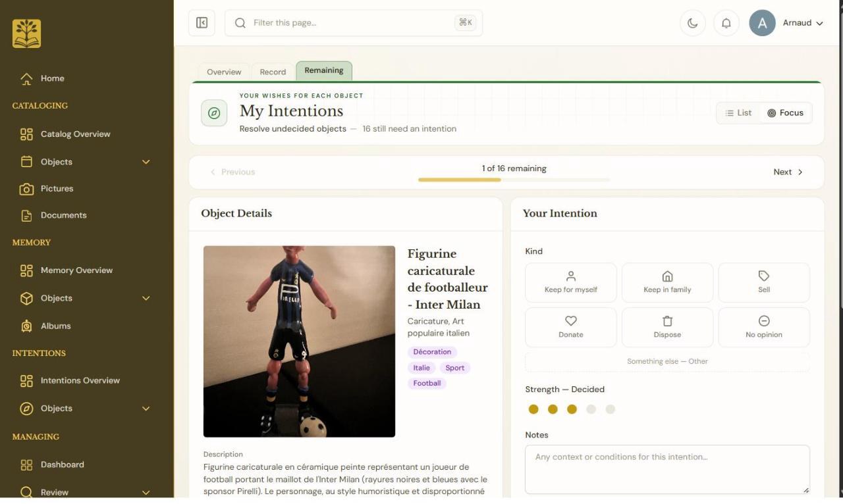The width and height of the screenshot is (843, 504).
Task: Click the round 'A' user avatar
Action: tap(762, 23)
